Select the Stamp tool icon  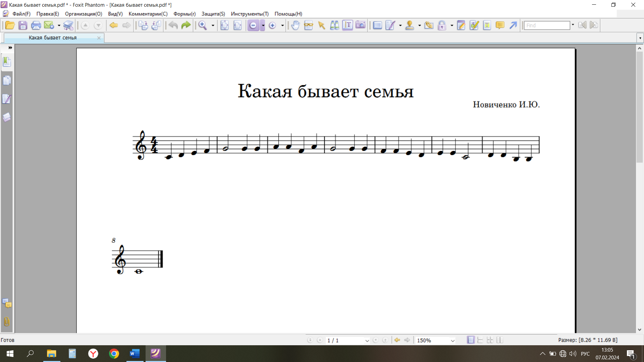[x=410, y=25]
